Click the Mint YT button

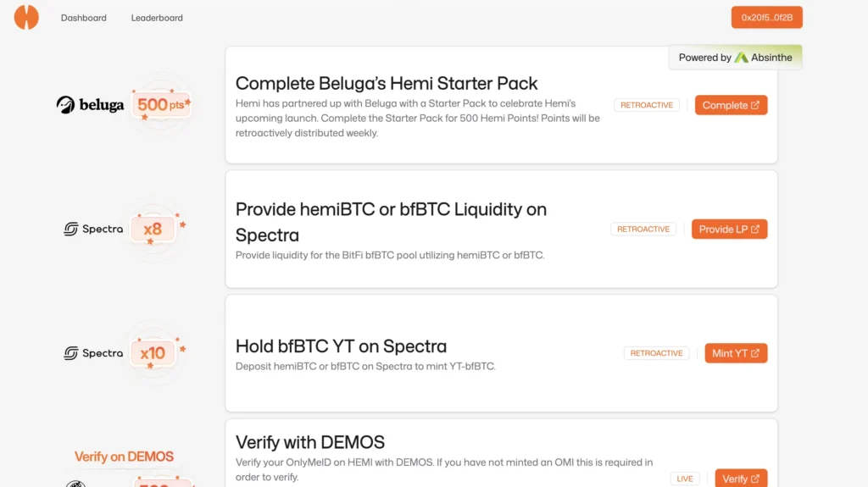736,353
